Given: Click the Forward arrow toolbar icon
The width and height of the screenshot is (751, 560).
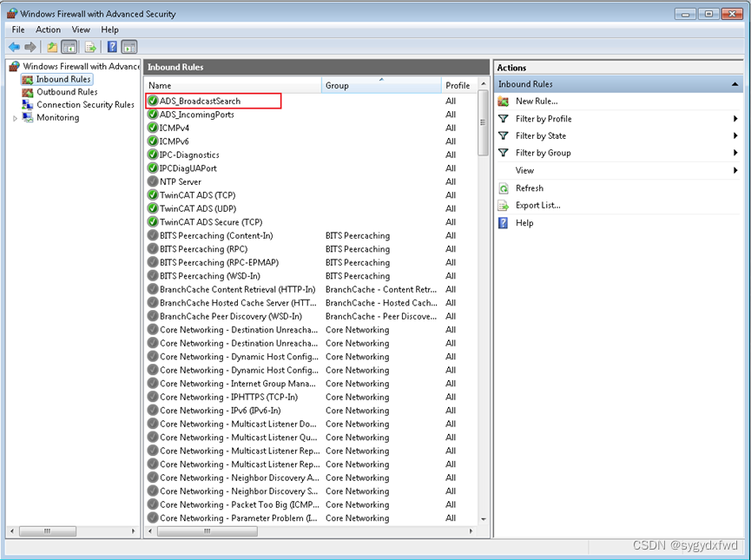Looking at the screenshot, I should (x=30, y=47).
